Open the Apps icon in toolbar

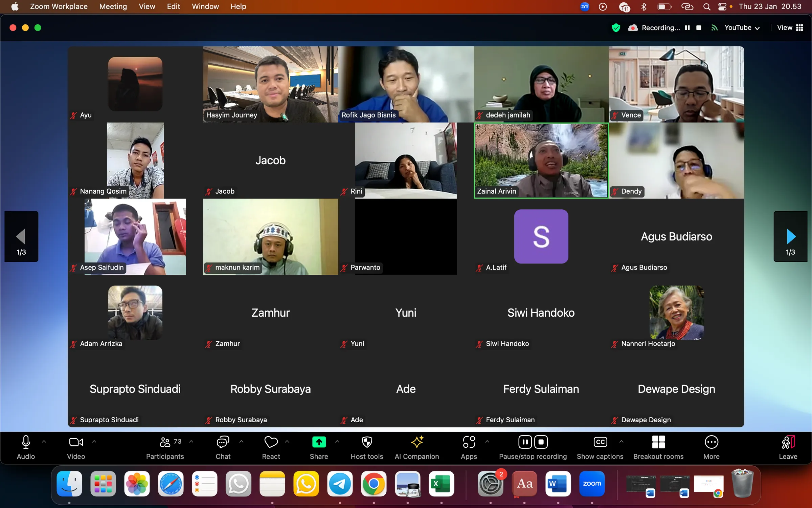pyautogui.click(x=469, y=442)
